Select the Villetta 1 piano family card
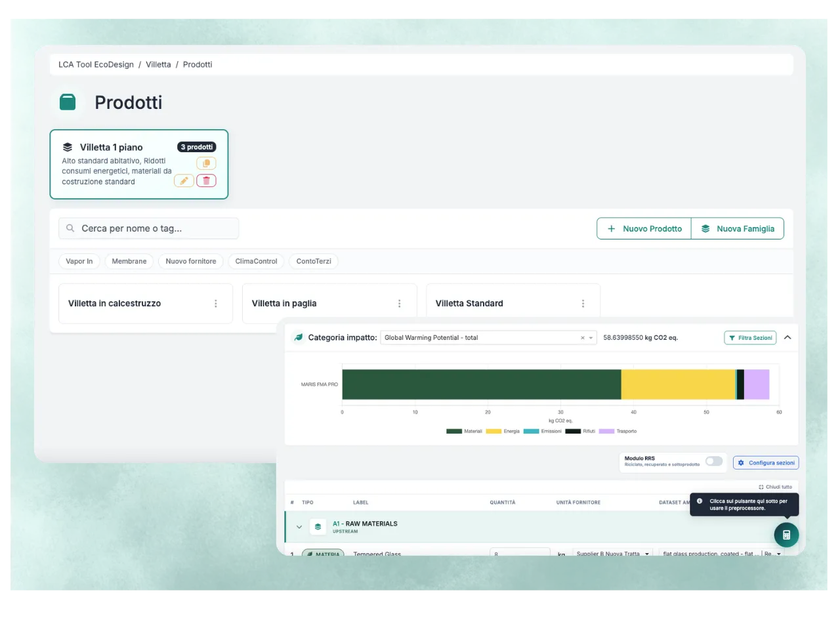The width and height of the screenshot is (840, 618). point(139,164)
